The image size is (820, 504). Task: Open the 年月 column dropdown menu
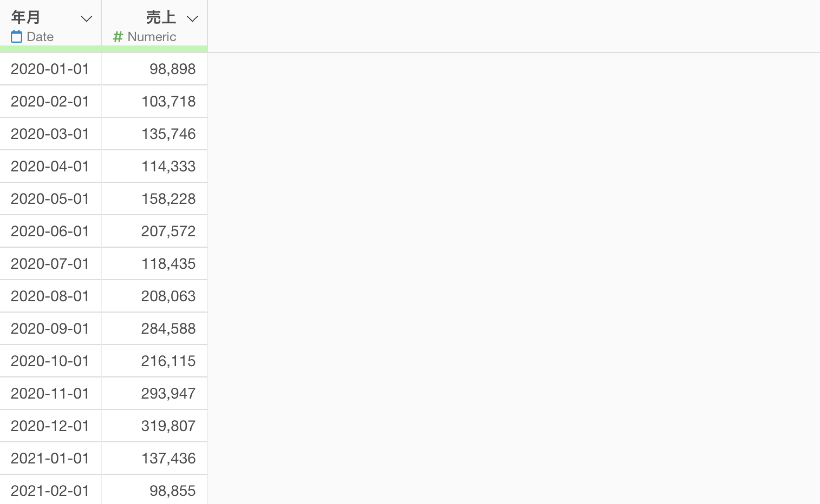click(x=86, y=19)
